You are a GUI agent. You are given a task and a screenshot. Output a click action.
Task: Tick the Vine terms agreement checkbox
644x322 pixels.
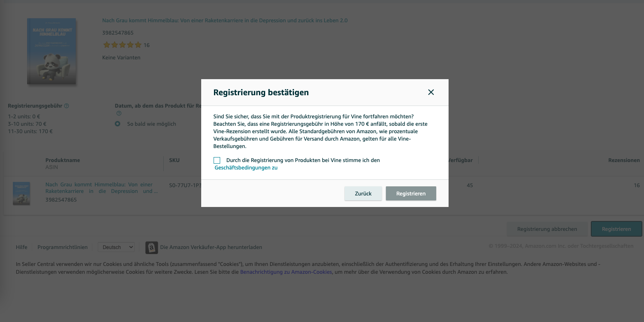(x=217, y=160)
